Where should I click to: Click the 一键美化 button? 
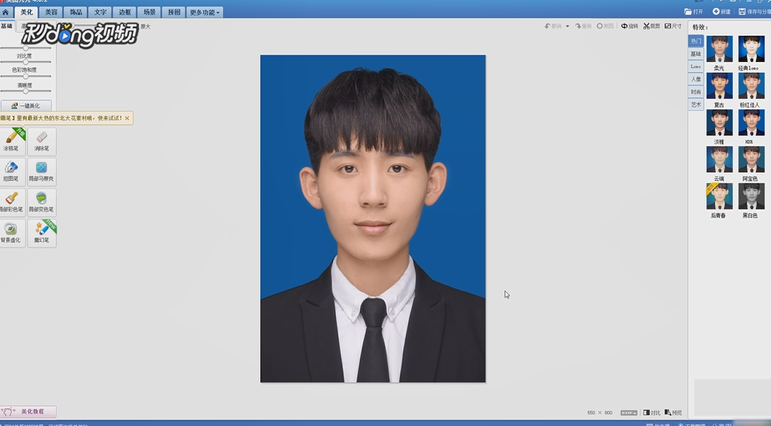(26, 106)
